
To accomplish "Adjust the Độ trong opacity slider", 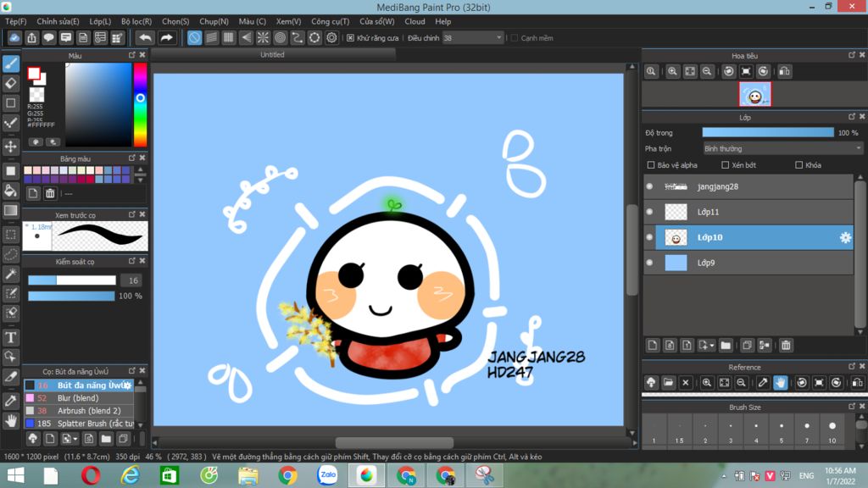I will click(767, 133).
